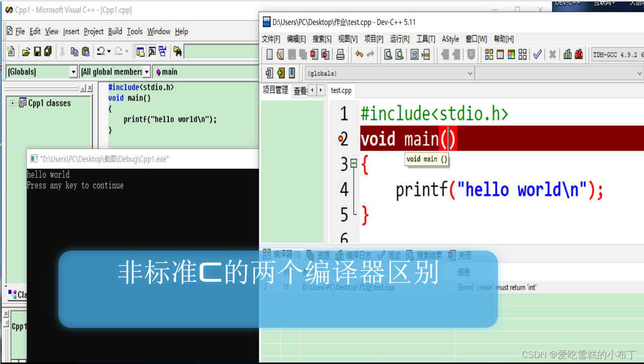
Task: Click the Replace icon in Dev-C++ toolbar
Action: tap(399, 54)
